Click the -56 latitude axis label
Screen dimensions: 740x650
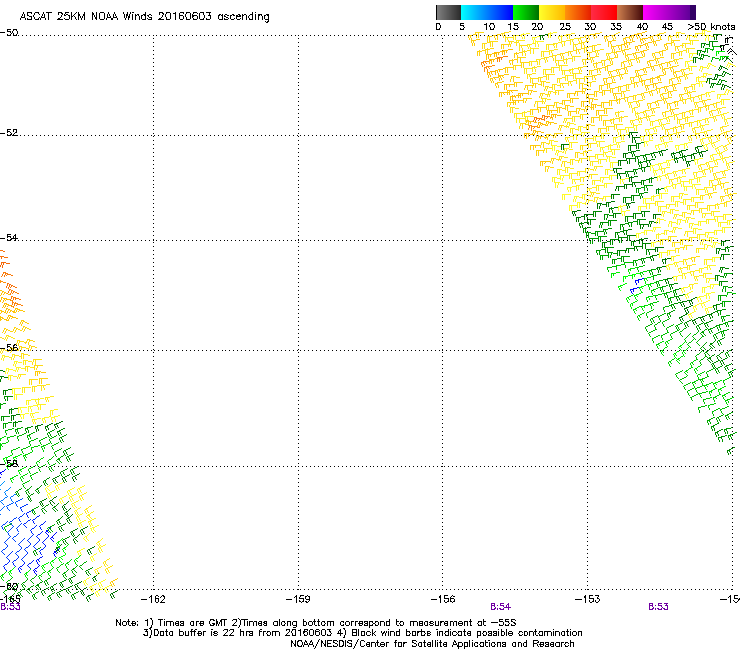tap(9, 347)
